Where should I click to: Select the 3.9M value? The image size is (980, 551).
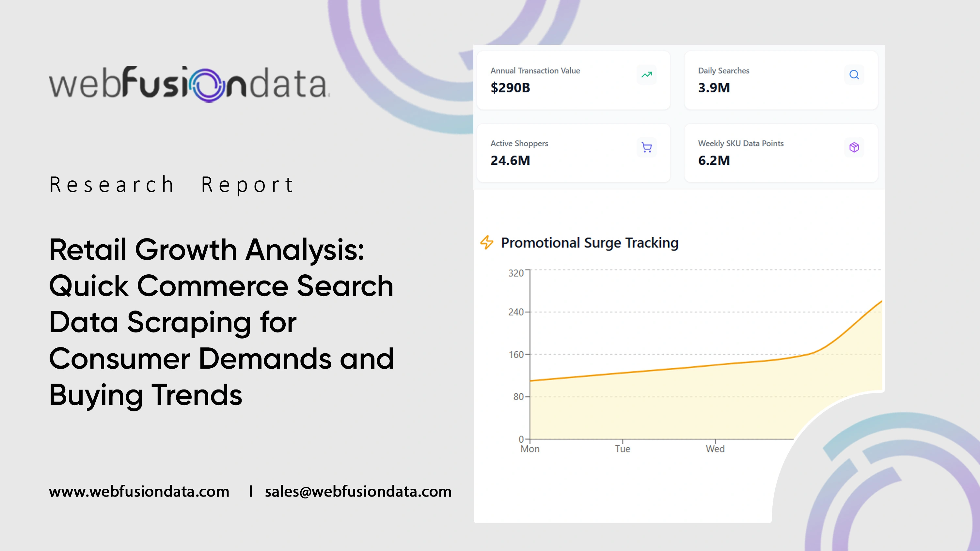(714, 88)
